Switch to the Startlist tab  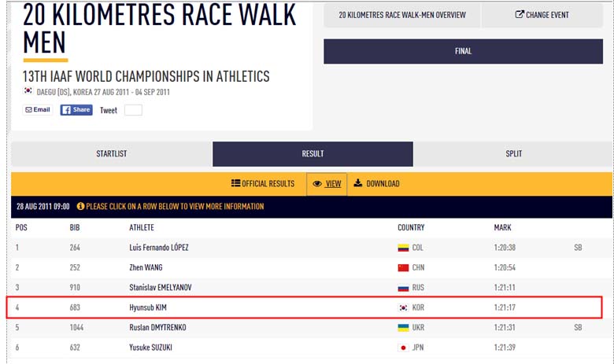(112, 153)
